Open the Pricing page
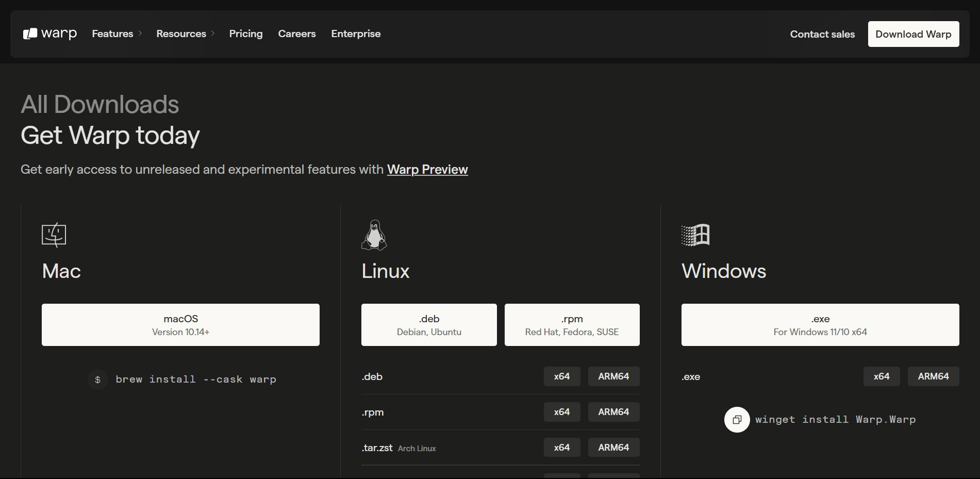980x479 pixels. coord(246,34)
